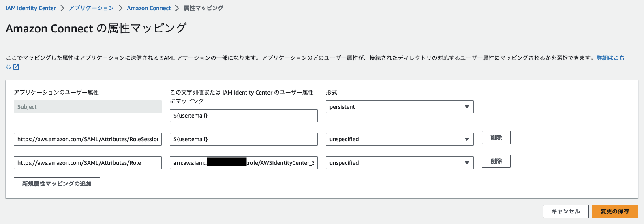Edit the SAML/Attributes/Role URL field
The width and height of the screenshot is (644, 224).
88,163
